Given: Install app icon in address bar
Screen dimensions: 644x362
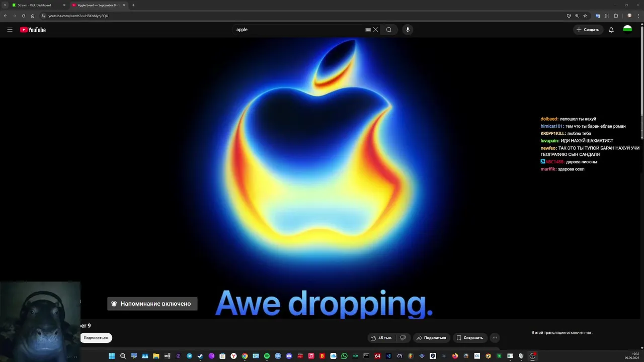Looking at the screenshot, I should tap(569, 16).
